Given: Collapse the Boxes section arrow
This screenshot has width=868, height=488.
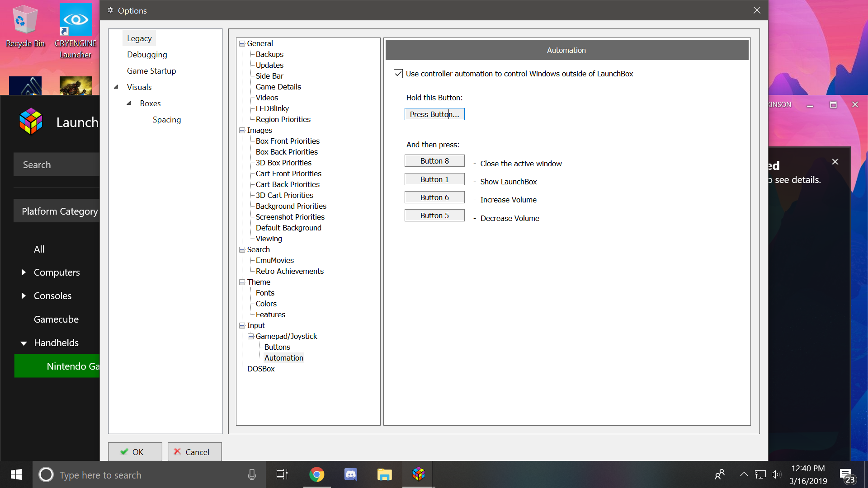Looking at the screenshot, I should tap(129, 103).
